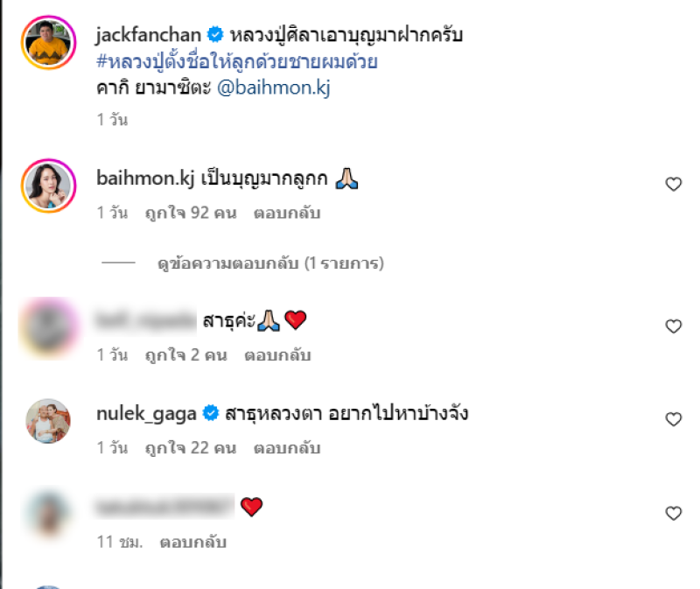The height and width of the screenshot is (589, 700).
Task: Open baihmon.kj's profile avatar
Action: [x=49, y=186]
